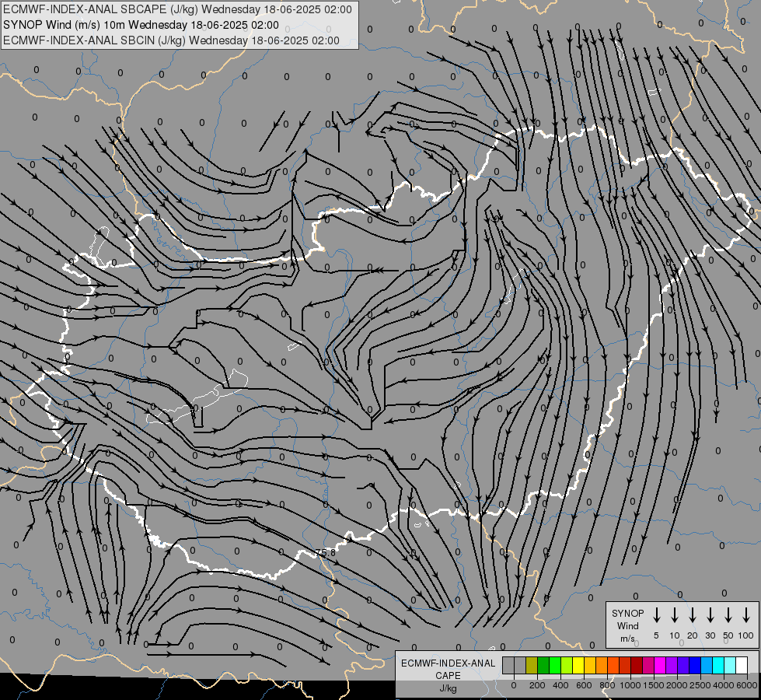Viewport: 761px width, 700px height.
Task: Click the ECMWF-INDEX-ANAL label in CAPE legend
Action: coord(448,663)
